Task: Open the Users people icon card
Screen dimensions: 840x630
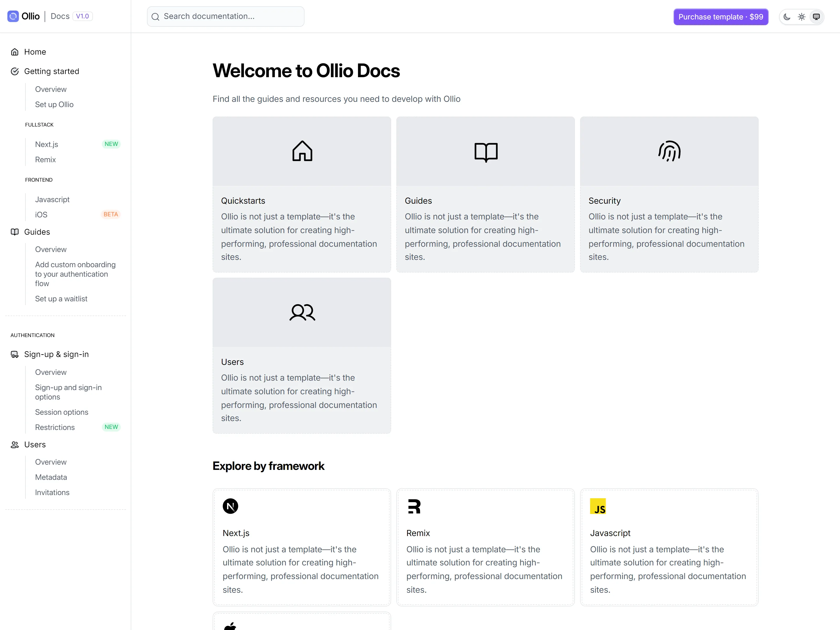Action: click(302, 355)
